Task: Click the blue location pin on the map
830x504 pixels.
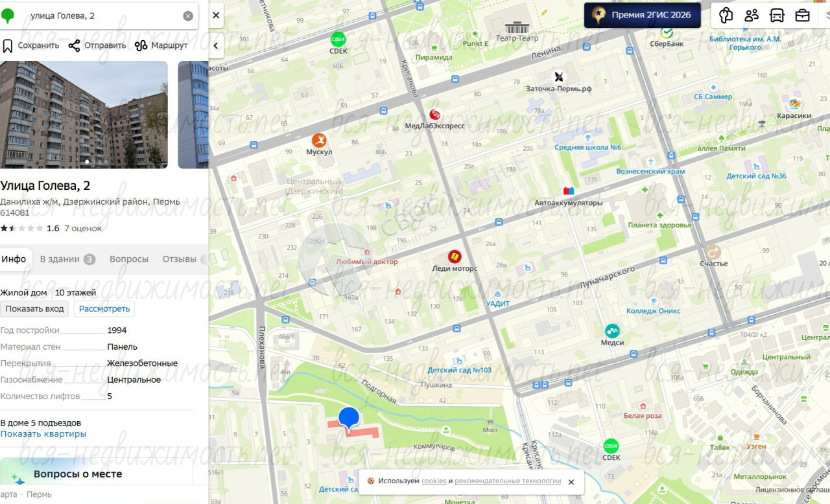Action: (x=349, y=419)
